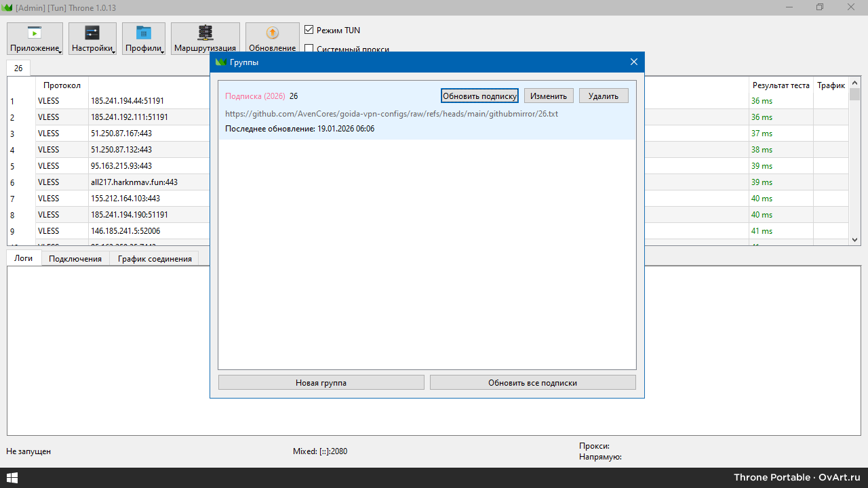
Task: Open Маршрутизация routing icon
Action: click(205, 33)
